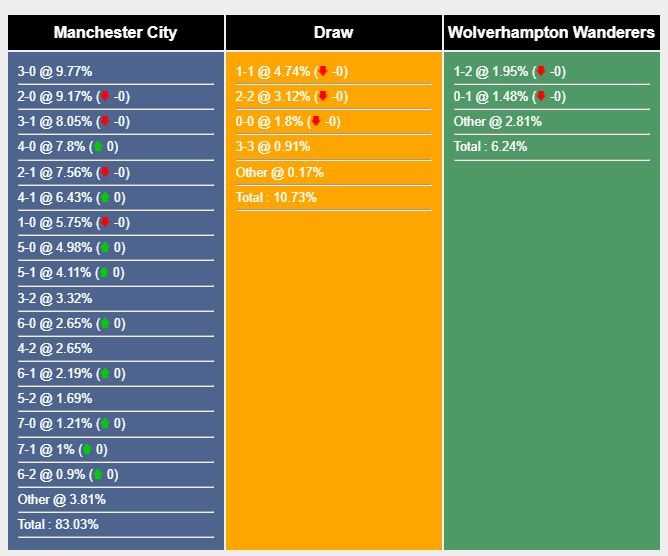
Task: Click the red arrow beside 1-2 @ 1.95%
Action: (x=540, y=72)
